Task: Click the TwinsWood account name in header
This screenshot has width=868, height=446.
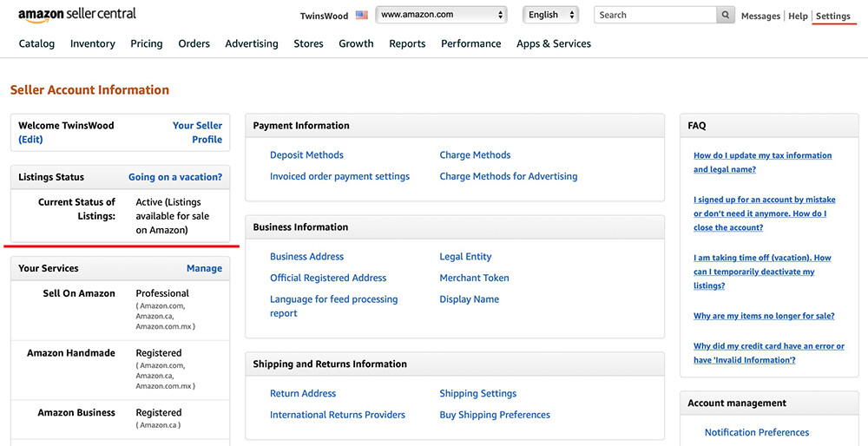Action: [324, 16]
